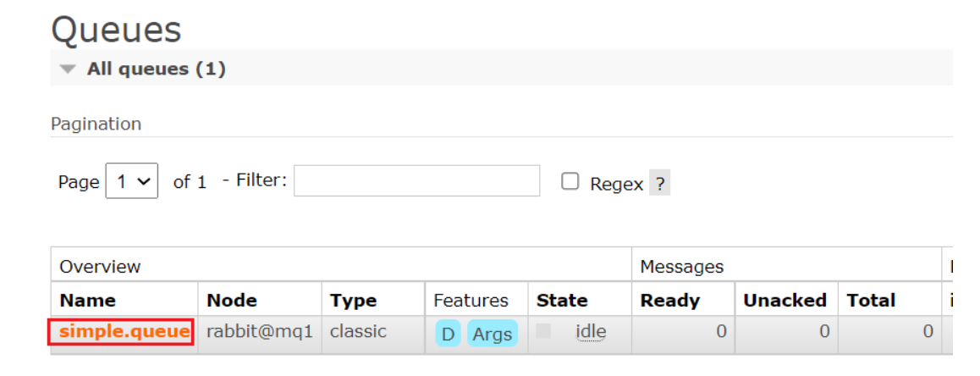This screenshot has height=376, width=980.
Task: Sort queues by Unacked messages column
Action: (x=785, y=301)
